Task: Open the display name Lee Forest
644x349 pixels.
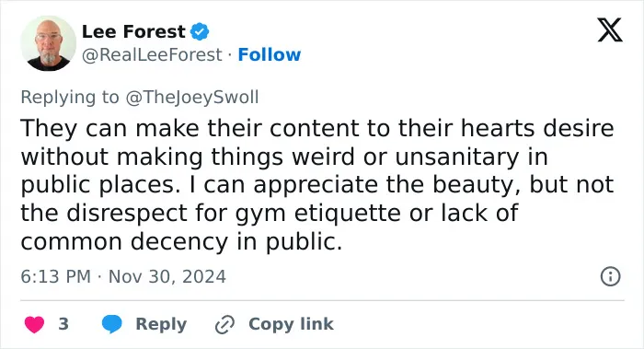Action: coord(133,31)
